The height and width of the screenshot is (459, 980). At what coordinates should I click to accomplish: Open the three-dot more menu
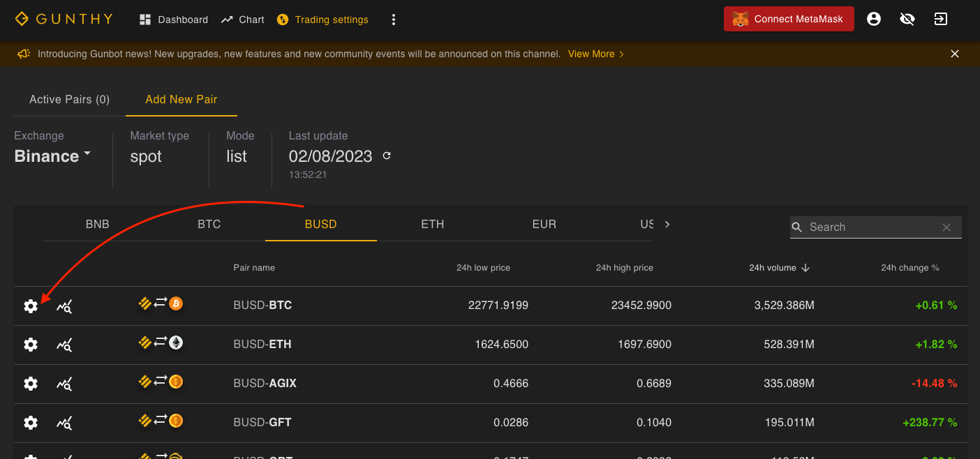click(394, 20)
